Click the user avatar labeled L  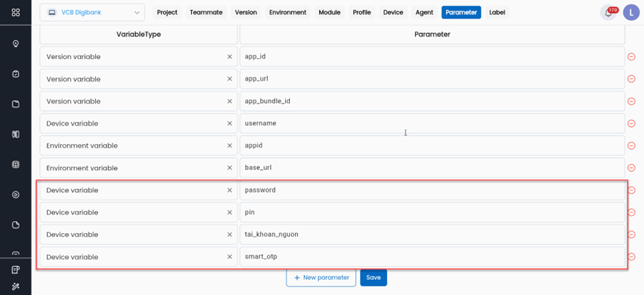(x=630, y=12)
